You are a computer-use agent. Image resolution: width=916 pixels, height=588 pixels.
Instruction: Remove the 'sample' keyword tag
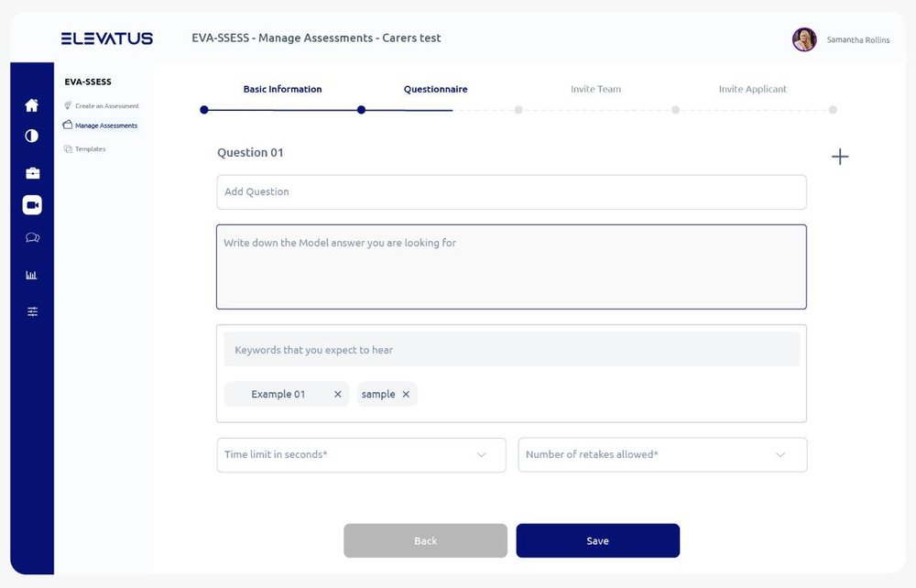[x=406, y=395]
